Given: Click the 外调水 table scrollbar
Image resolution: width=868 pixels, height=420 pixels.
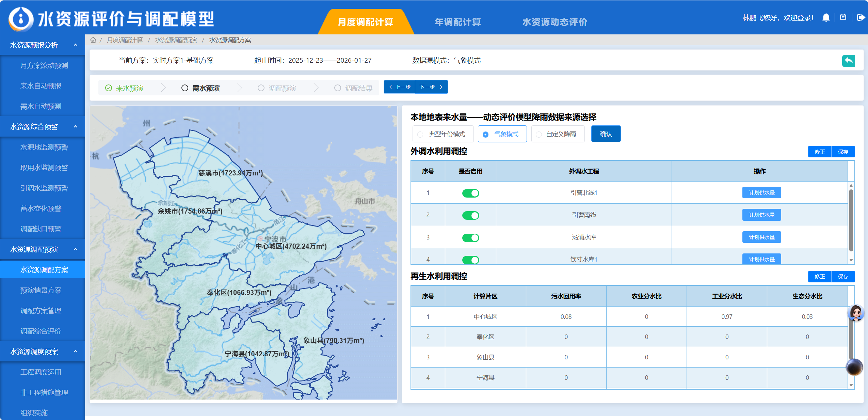Looking at the screenshot, I should pos(851,221).
